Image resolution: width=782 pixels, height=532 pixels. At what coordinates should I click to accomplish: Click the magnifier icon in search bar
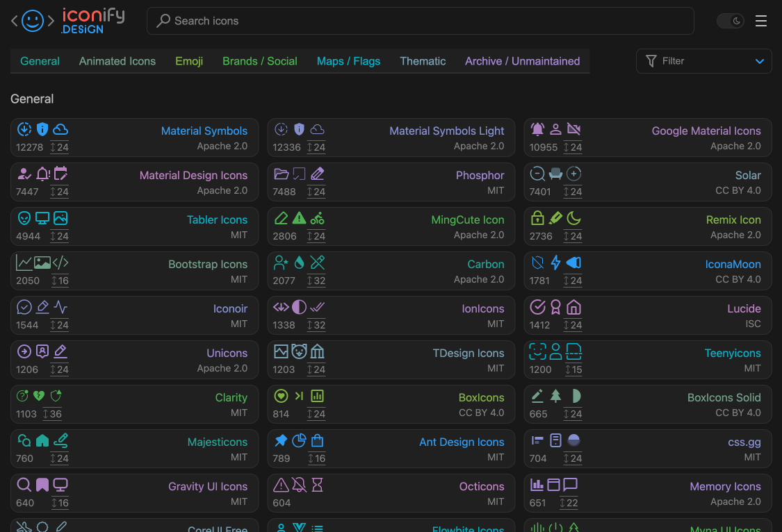coord(163,21)
